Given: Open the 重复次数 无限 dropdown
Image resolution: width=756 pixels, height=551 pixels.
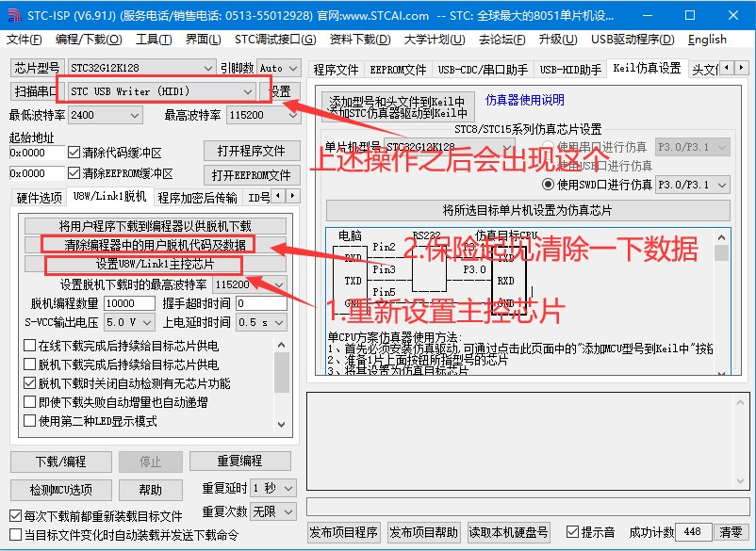Looking at the screenshot, I should click(x=273, y=511).
